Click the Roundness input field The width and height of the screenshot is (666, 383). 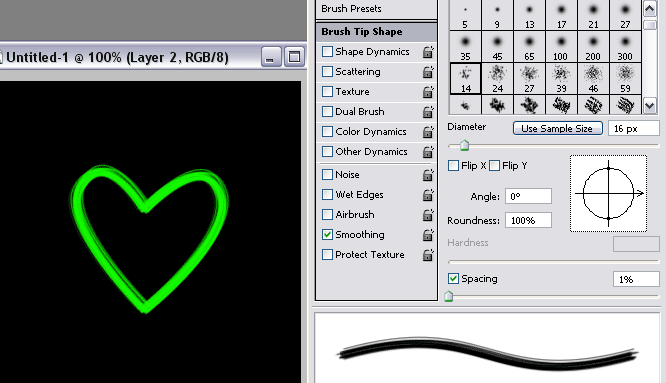528,220
